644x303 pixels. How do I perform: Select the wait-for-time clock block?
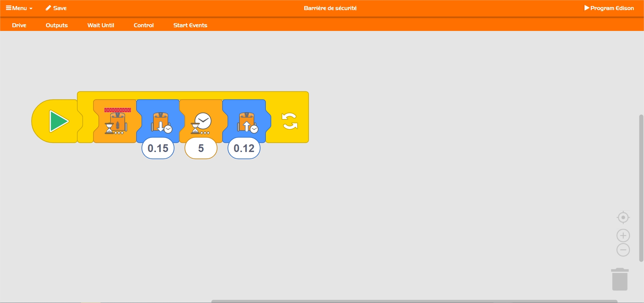[x=201, y=121]
